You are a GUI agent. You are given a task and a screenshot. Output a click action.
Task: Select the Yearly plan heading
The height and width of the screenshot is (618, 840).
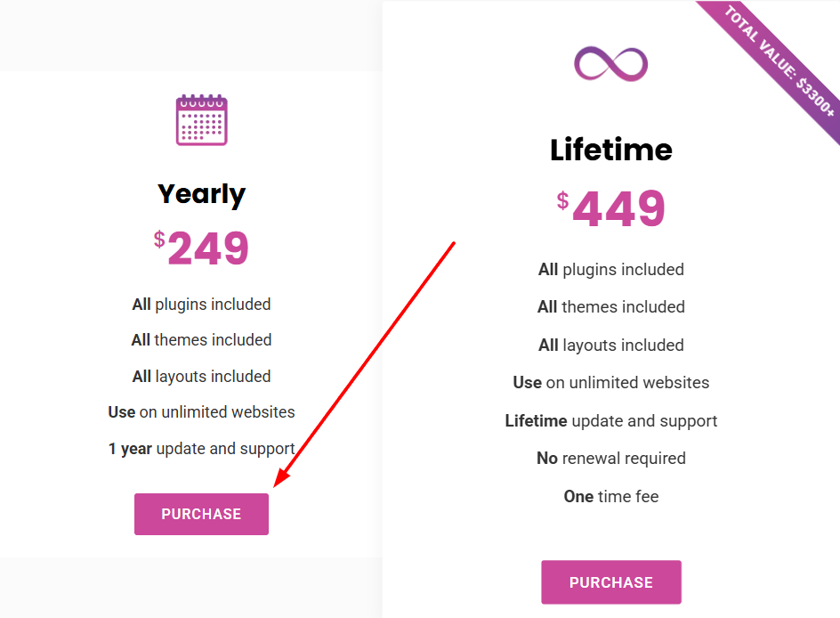click(x=201, y=194)
